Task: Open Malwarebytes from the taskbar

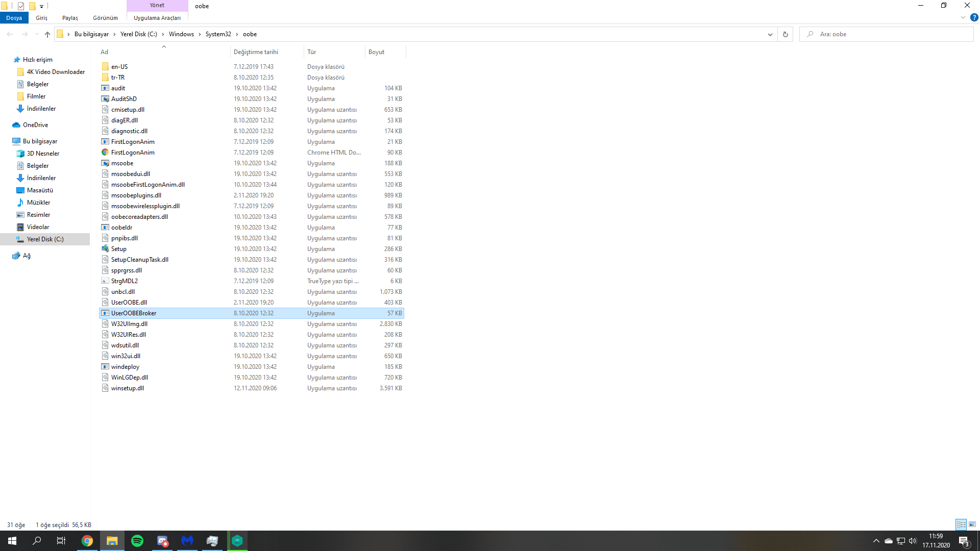Action: coord(187,541)
